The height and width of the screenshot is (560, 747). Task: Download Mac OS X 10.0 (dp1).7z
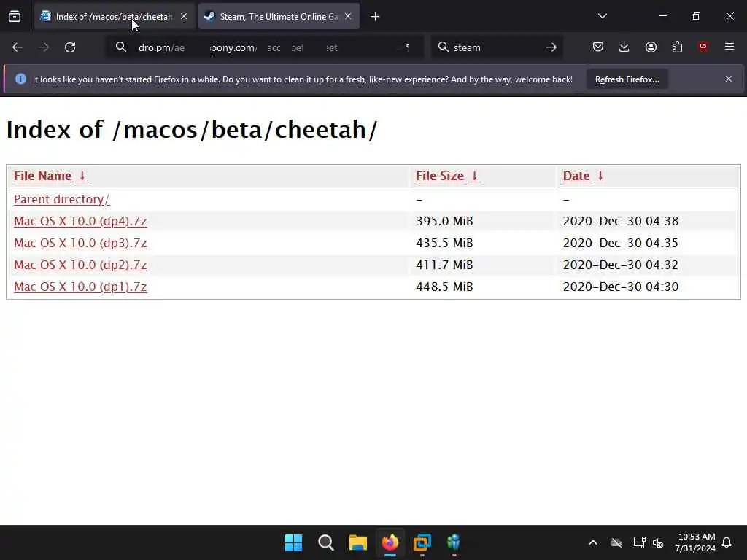point(80,287)
